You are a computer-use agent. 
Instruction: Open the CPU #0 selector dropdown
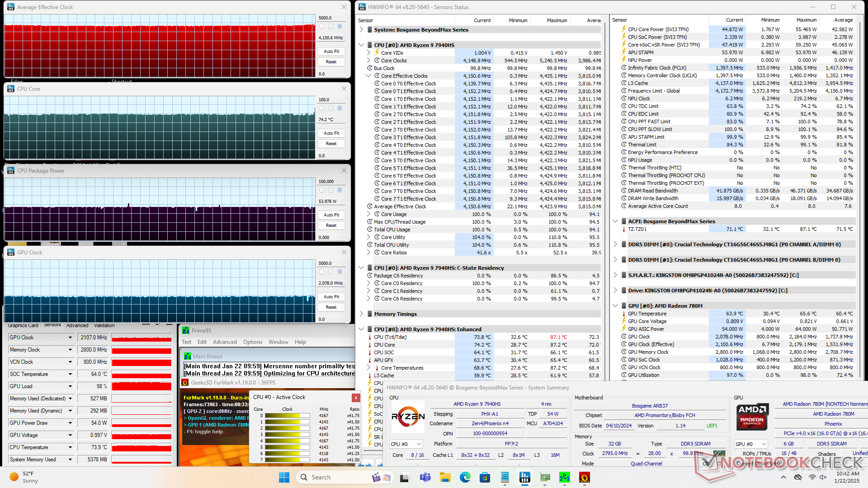click(406, 444)
